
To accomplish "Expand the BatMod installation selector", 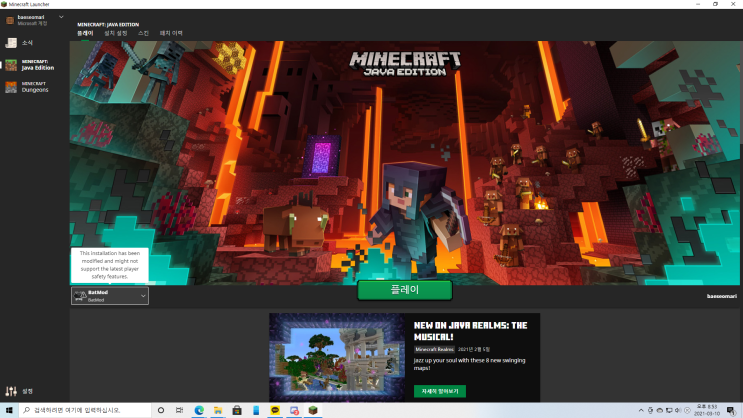I will 143,296.
